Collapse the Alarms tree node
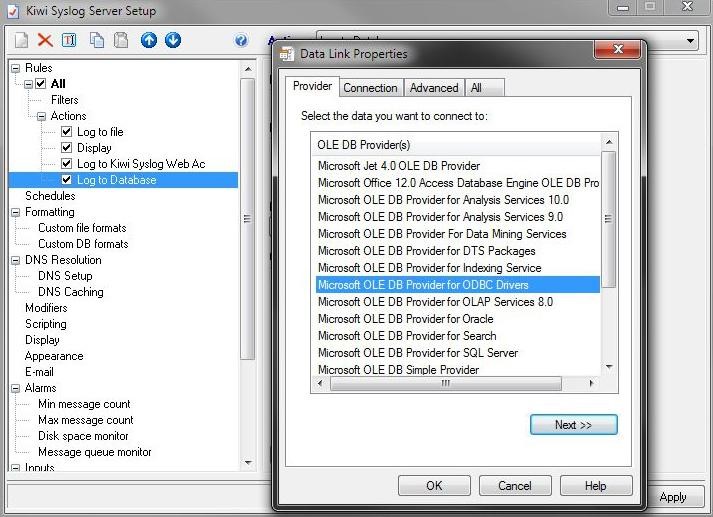This screenshot has height=517, width=713. click(15, 388)
